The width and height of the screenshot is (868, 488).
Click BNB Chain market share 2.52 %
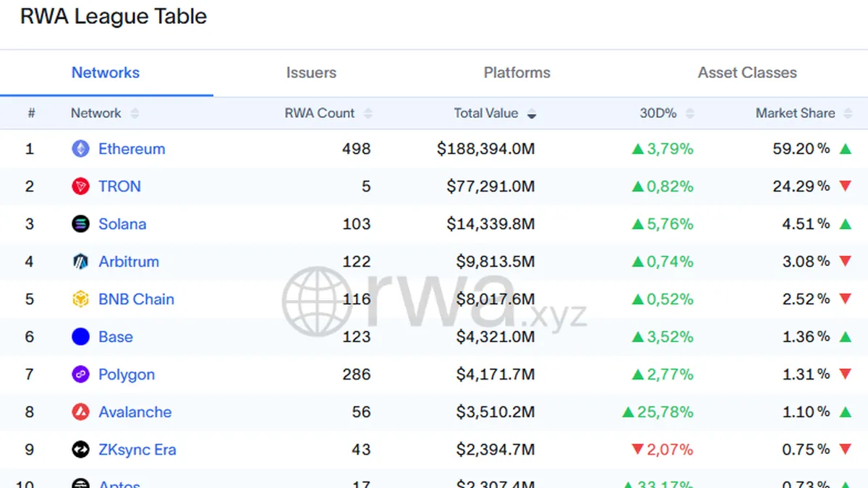point(806,299)
